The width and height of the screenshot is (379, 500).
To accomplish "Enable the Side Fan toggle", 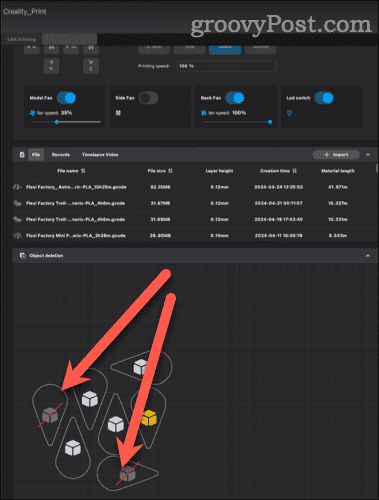I will (x=148, y=98).
